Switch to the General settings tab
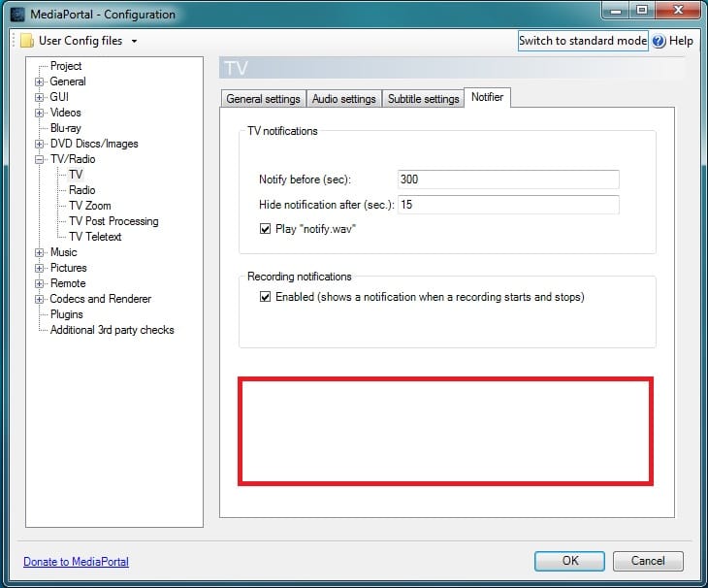 263,99
